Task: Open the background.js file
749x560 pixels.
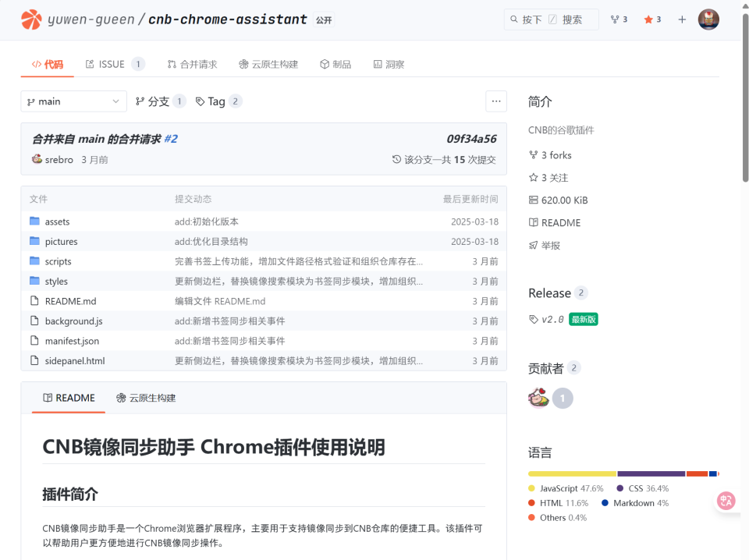Action: [x=73, y=321]
